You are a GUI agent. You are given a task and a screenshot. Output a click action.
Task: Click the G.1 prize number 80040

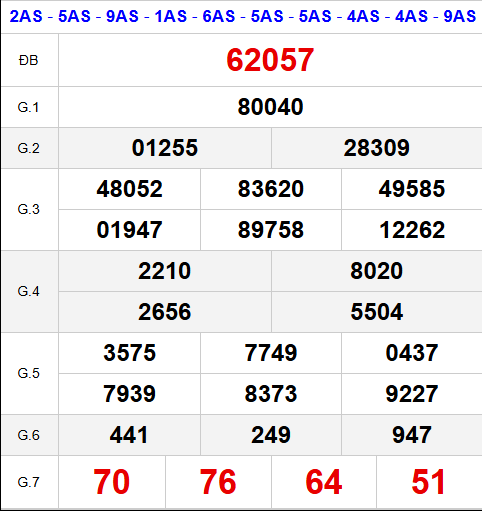pyautogui.click(x=270, y=107)
